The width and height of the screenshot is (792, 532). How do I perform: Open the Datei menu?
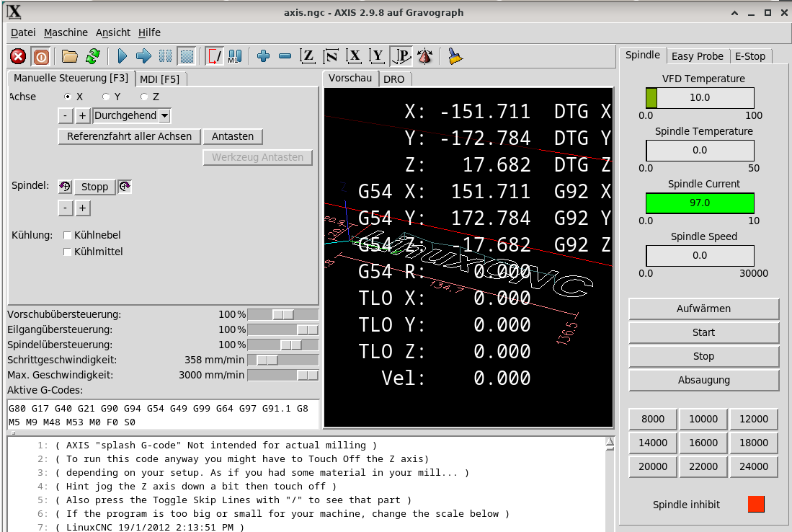coord(23,32)
